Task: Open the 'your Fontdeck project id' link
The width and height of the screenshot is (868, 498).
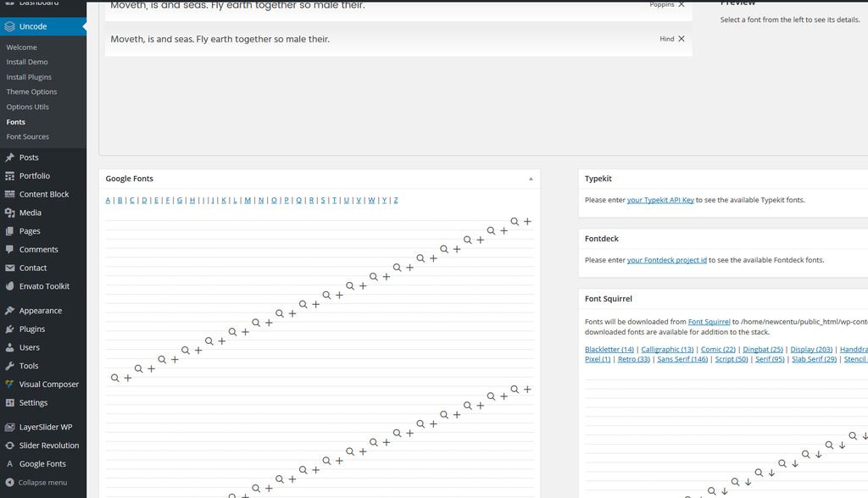Action: click(666, 260)
